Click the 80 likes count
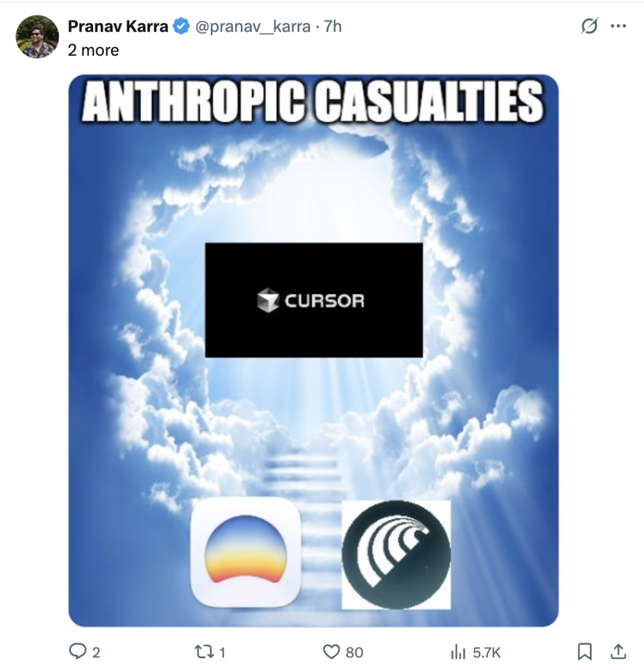This screenshot has width=644, height=670. click(354, 653)
